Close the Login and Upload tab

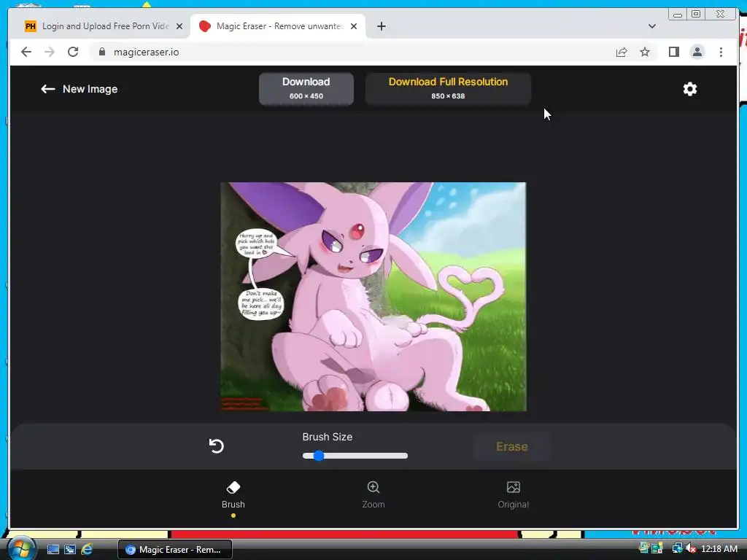179,26
